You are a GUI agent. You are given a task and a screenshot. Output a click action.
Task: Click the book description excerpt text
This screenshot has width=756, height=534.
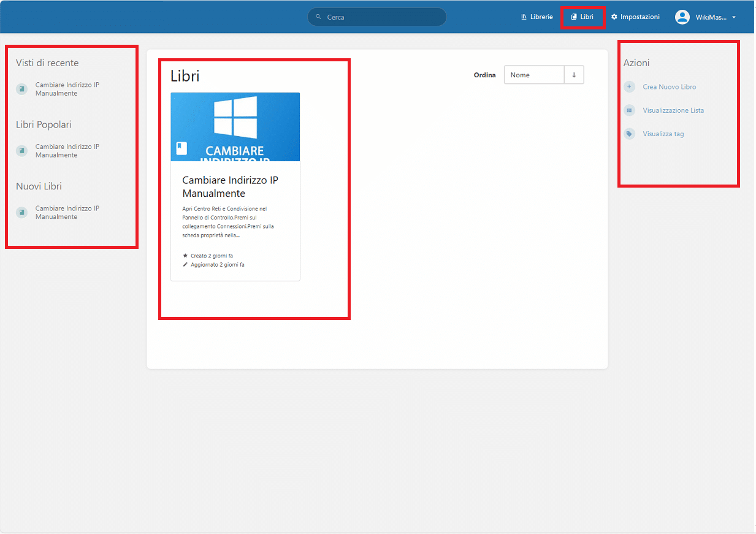pyautogui.click(x=228, y=222)
